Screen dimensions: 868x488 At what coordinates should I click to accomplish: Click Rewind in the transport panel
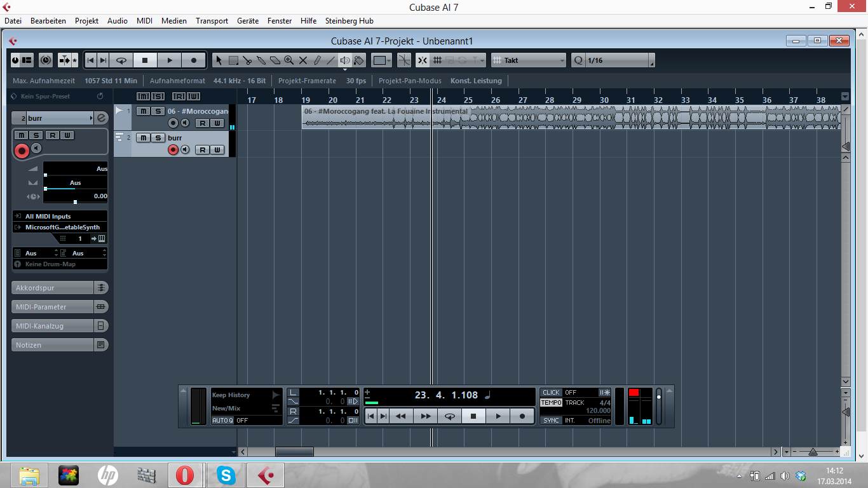click(x=401, y=416)
